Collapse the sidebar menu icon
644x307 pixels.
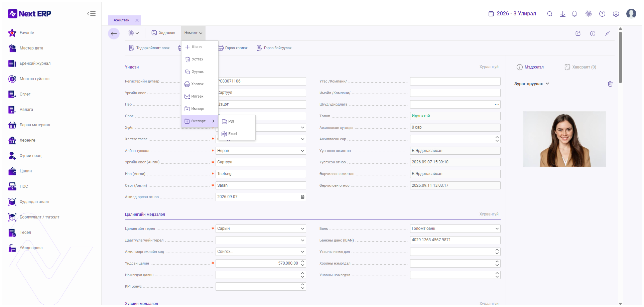pyautogui.click(x=91, y=14)
